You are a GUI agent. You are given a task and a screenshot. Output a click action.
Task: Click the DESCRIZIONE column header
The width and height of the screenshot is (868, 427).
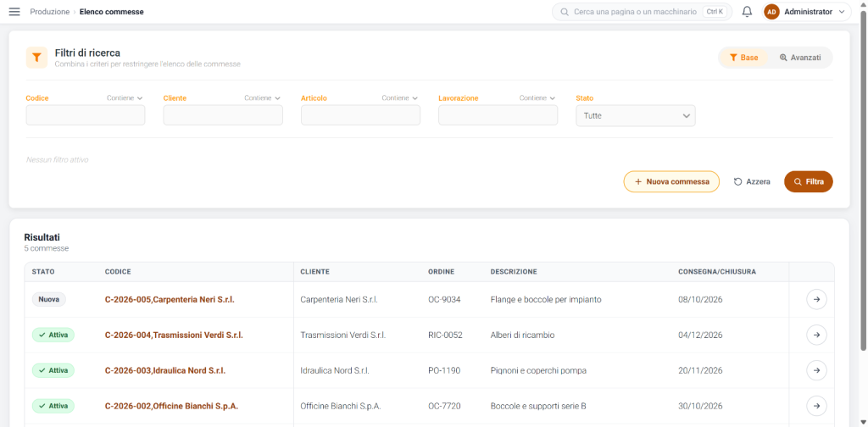pos(514,272)
